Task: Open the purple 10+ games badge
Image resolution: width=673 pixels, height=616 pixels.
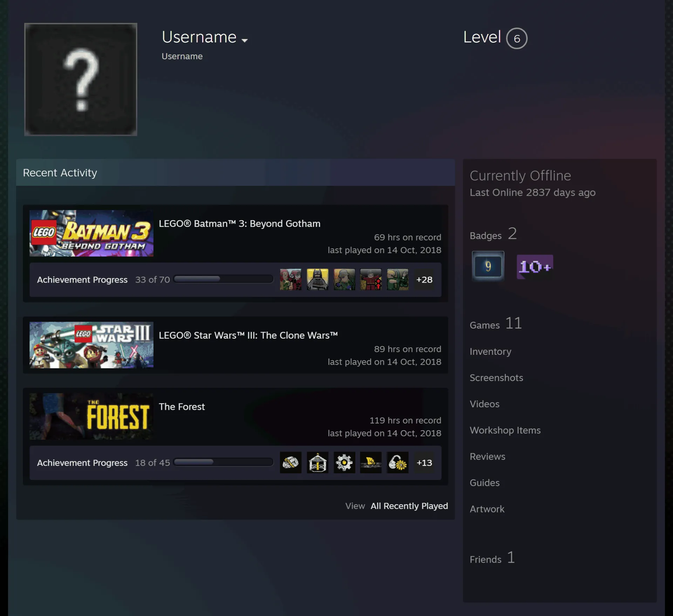Action: click(x=535, y=267)
